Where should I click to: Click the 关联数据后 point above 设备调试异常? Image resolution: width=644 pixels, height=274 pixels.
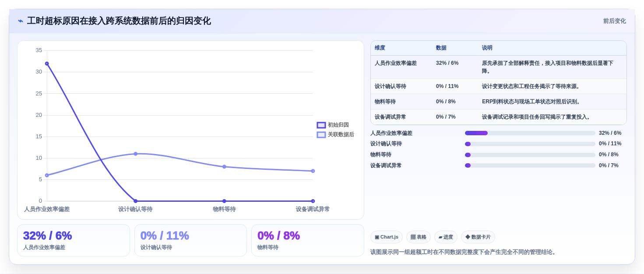[x=313, y=171]
